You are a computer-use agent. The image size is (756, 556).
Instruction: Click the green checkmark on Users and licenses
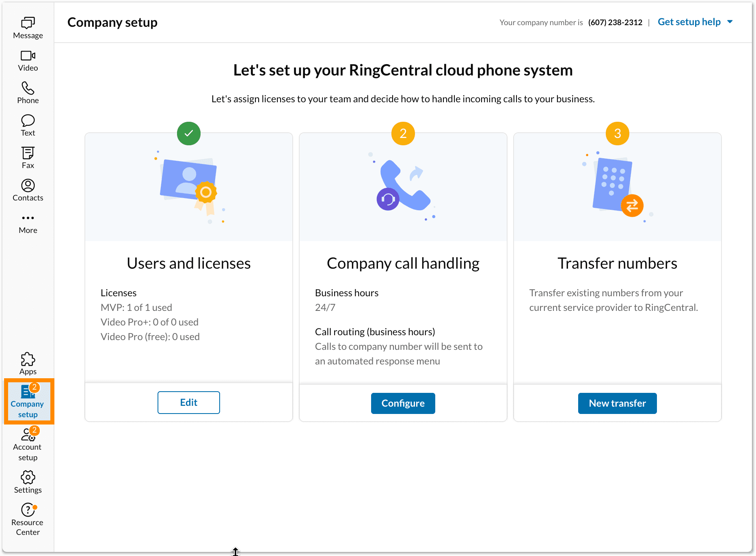(x=188, y=134)
